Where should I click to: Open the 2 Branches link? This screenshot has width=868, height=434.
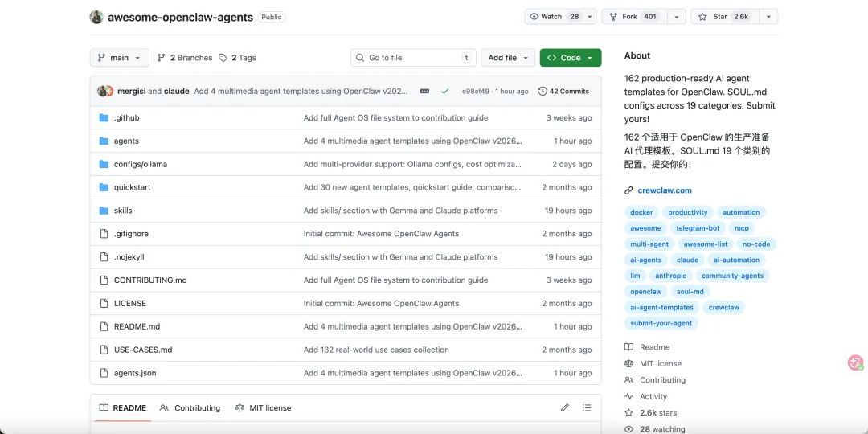185,58
